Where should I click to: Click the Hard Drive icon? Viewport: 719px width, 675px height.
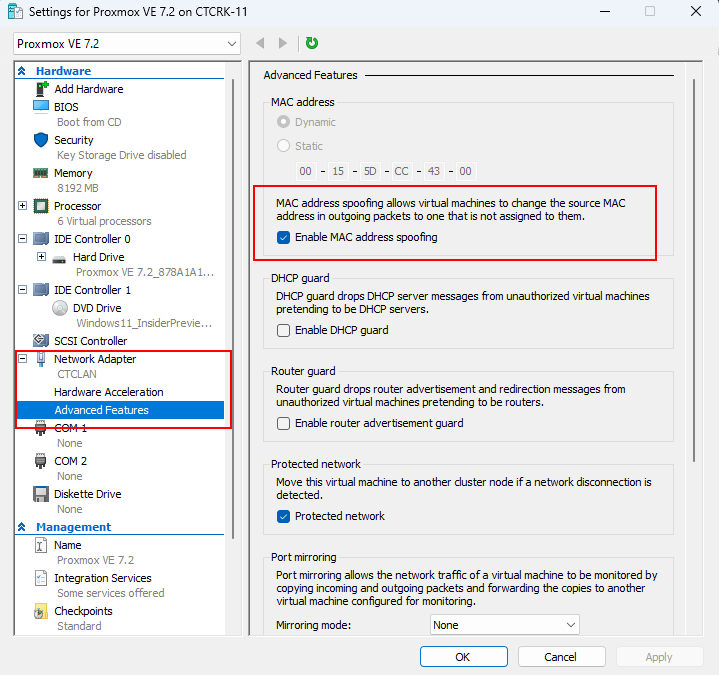click(59, 259)
